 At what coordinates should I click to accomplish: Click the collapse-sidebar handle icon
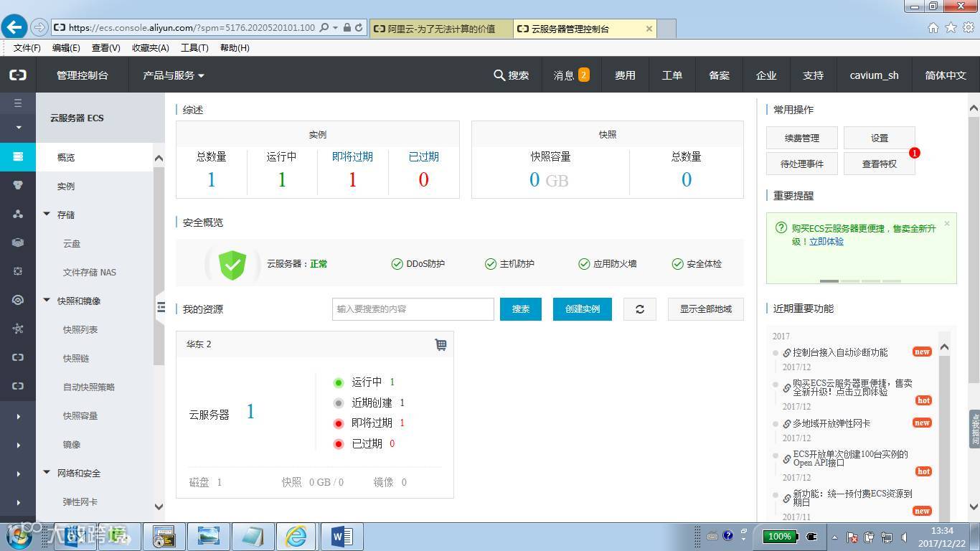click(x=161, y=308)
